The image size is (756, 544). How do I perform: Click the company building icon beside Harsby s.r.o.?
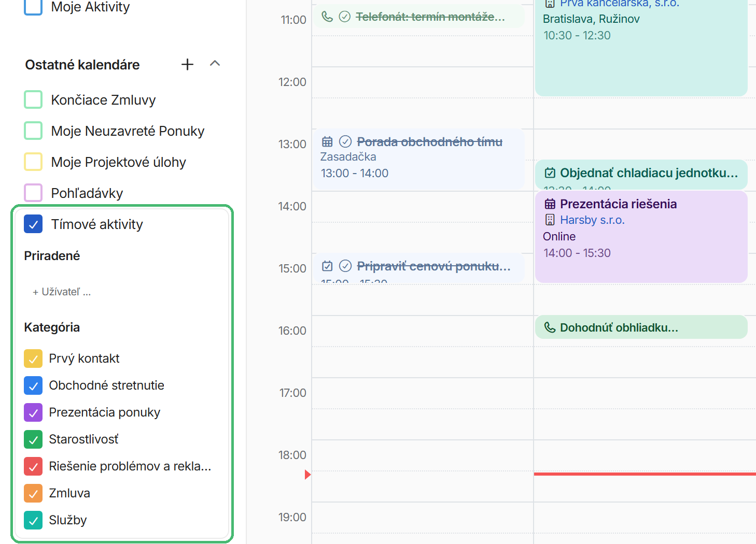coord(550,220)
